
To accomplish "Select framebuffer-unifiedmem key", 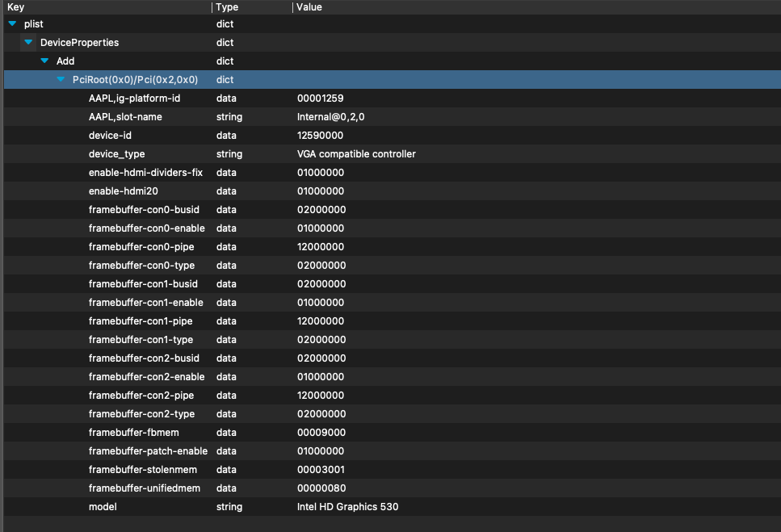I will coord(145,488).
